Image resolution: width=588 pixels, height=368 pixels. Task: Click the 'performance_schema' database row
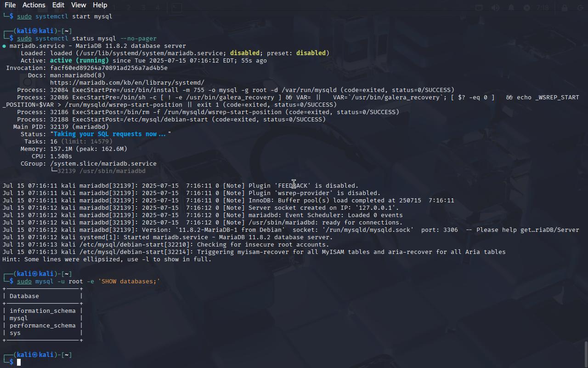[x=43, y=326]
